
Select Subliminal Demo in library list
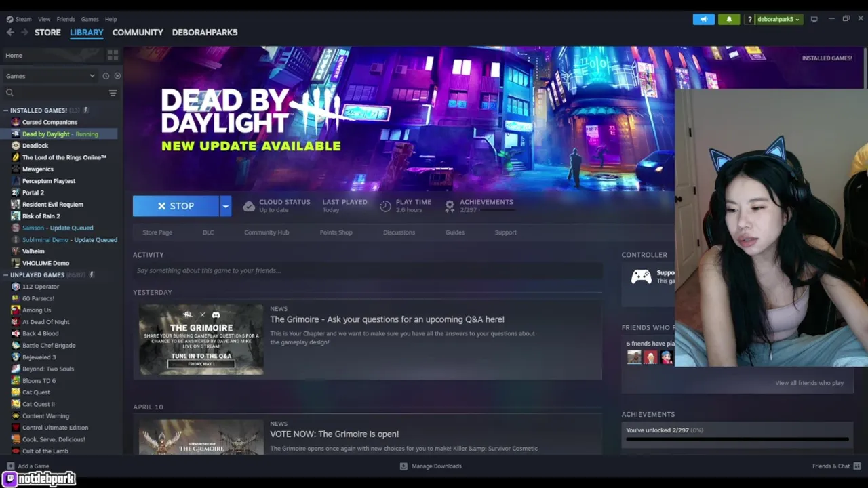[x=69, y=240]
